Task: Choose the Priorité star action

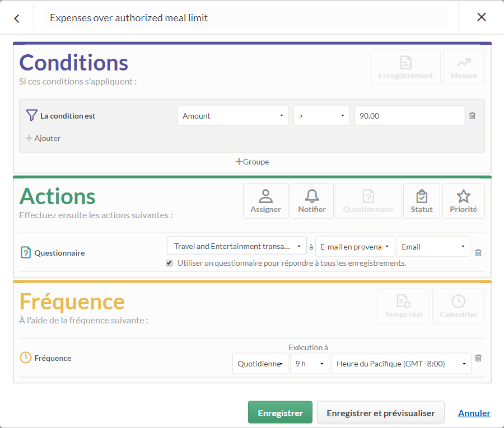Action: coord(463,201)
